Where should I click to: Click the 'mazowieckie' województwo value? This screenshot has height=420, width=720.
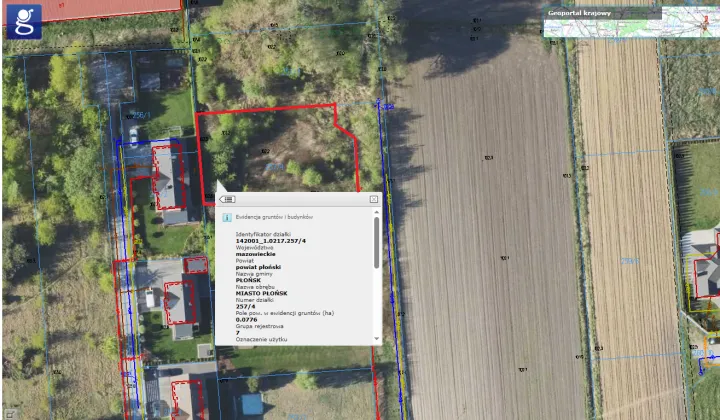pyautogui.click(x=255, y=254)
